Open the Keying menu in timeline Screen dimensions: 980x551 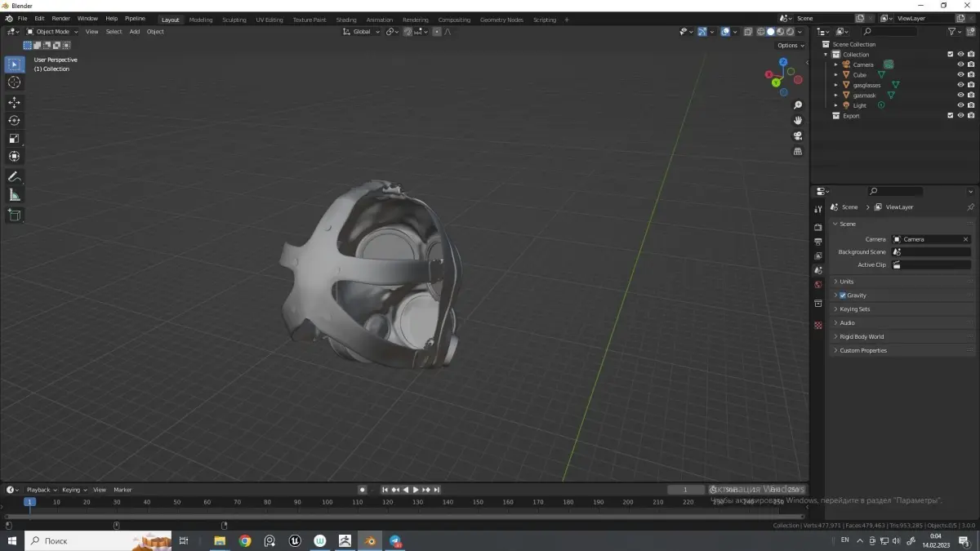[74, 490]
